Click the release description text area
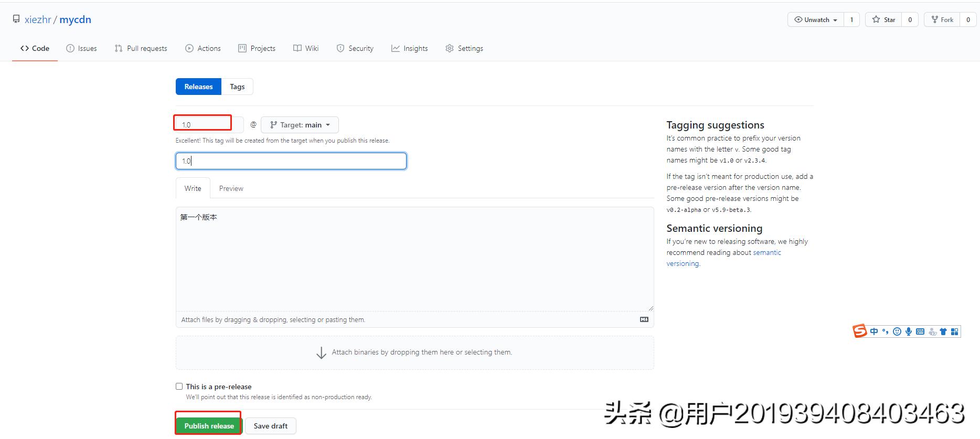Image resolution: width=980 pixels, height=439 pixels. [414, 259]
